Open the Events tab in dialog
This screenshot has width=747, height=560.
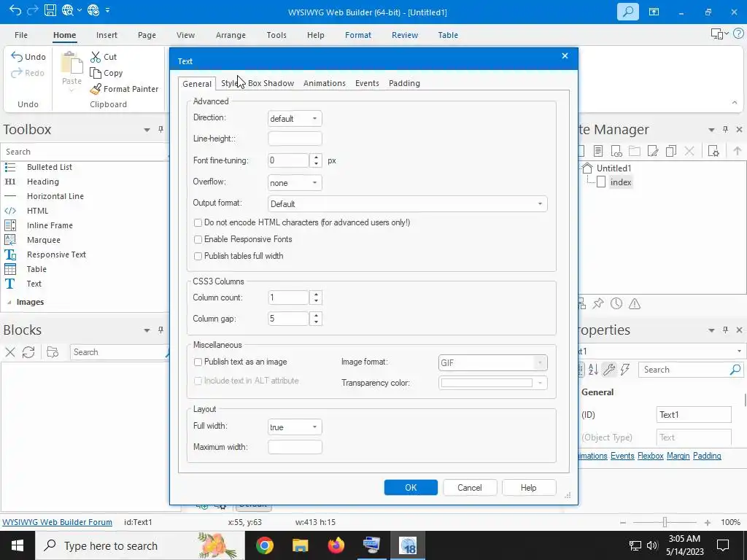point(367,83)
